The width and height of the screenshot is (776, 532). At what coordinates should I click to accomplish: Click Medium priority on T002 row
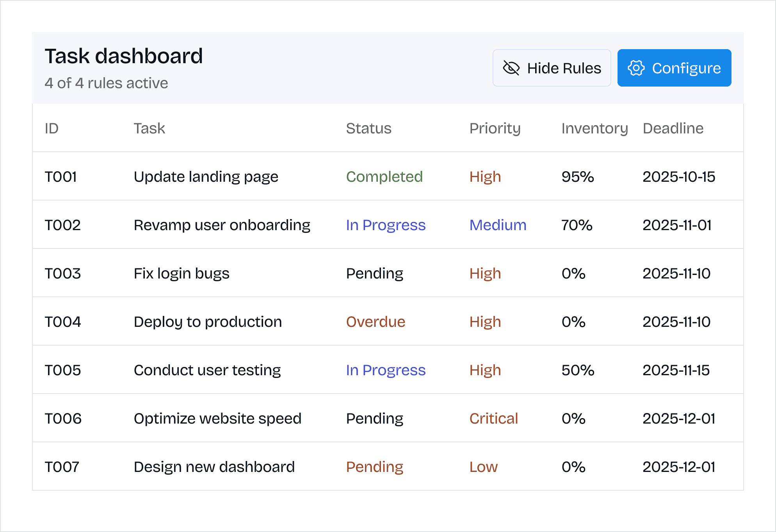pos(498,225)
